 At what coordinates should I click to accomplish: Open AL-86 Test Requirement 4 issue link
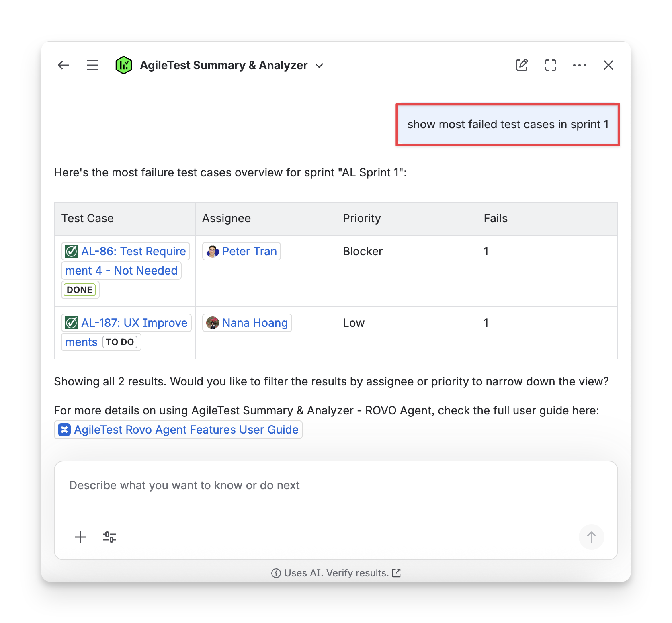[133, 251]
